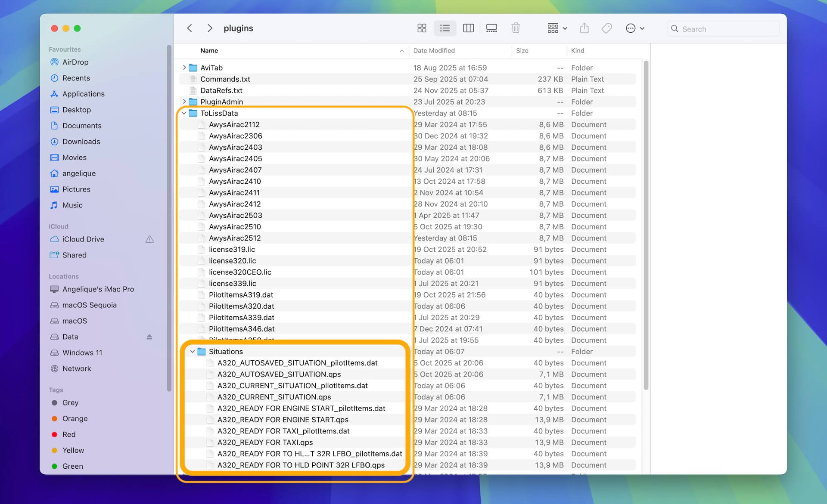Go back with the back arrow

pos(190,28)
